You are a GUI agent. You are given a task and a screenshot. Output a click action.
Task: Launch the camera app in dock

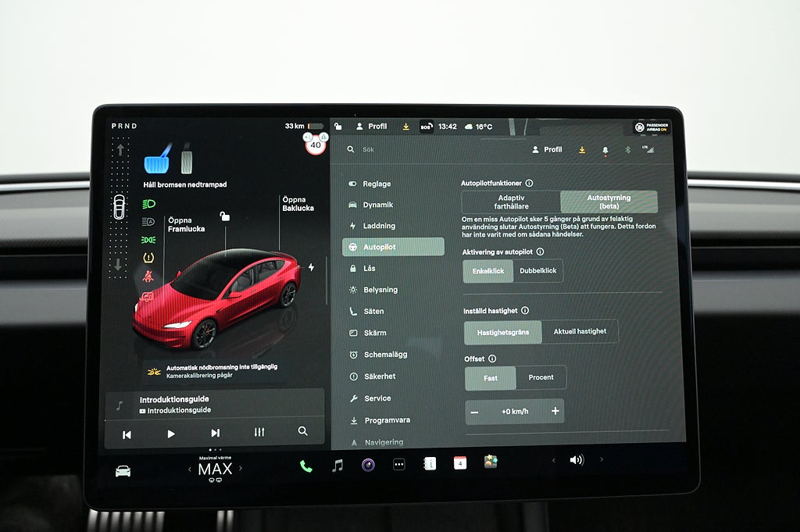[368, 465]
